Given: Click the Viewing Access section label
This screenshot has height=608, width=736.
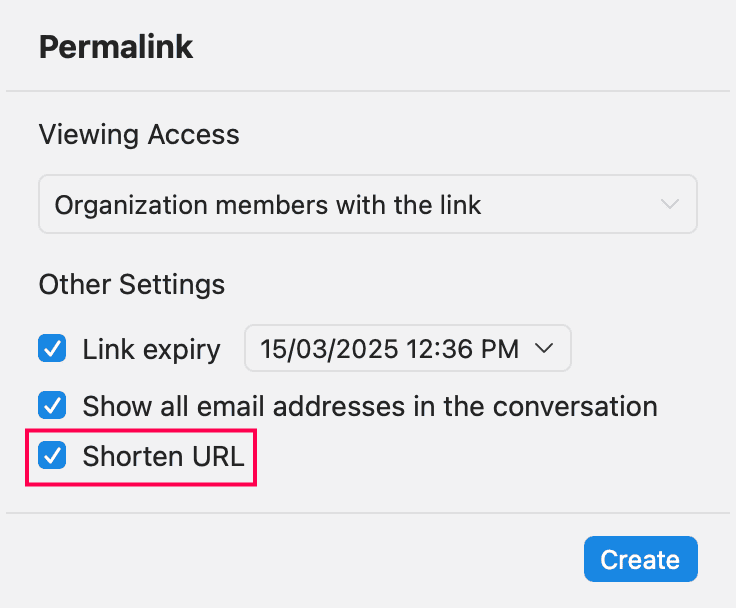Looking at the screenshot, I should [139, 134].
